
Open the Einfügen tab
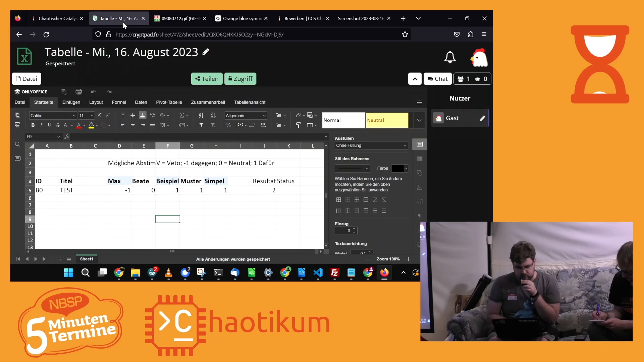[71, 102]
